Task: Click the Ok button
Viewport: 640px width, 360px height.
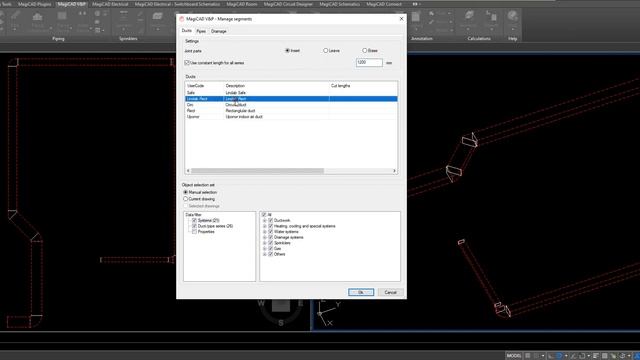Action: [361, 292]
